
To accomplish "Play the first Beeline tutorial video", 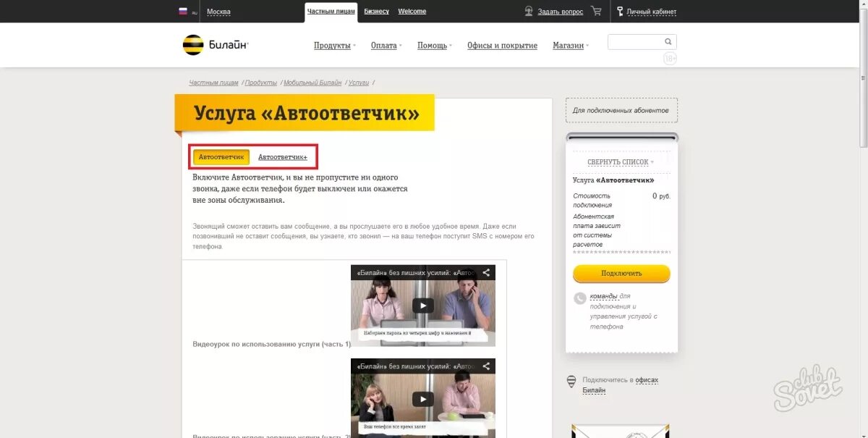I will click(423, 306).
